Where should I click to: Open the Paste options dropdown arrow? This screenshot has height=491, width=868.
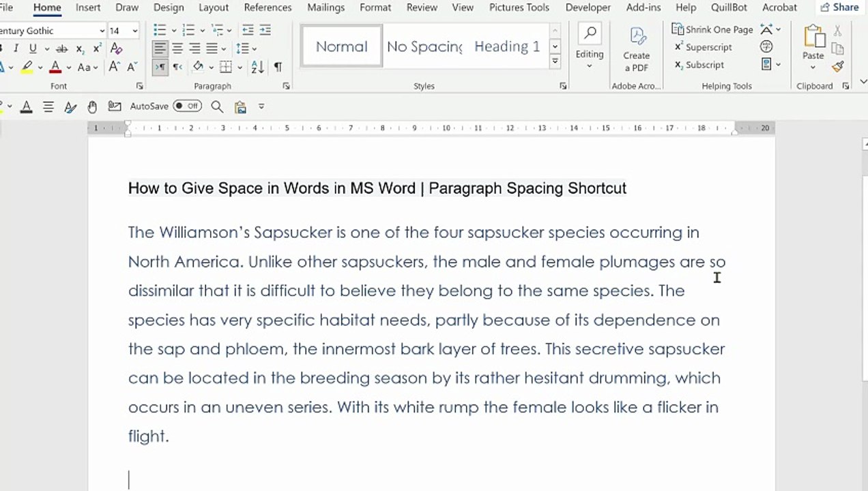(x=813, y=68)
